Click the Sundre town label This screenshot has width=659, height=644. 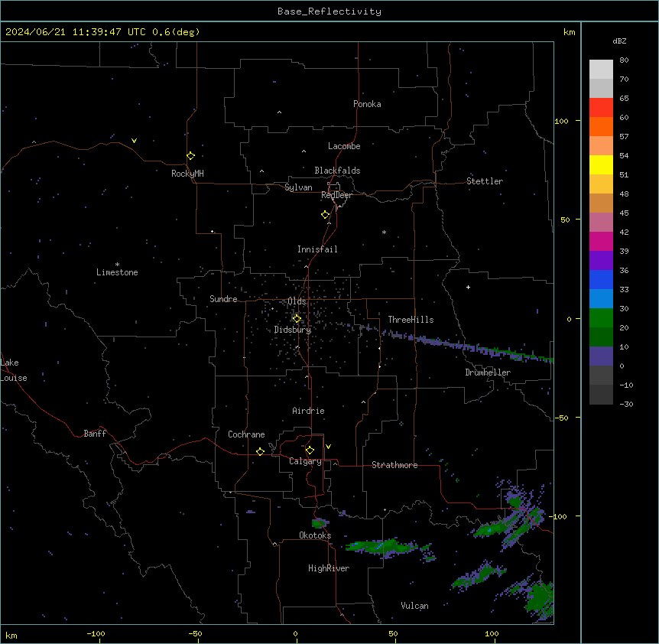pos(223,299)
